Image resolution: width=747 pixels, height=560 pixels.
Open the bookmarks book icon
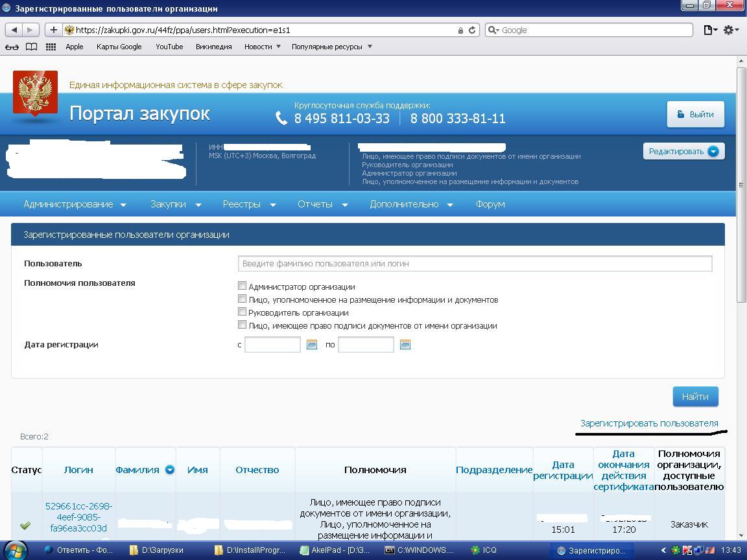pos(31,47)
